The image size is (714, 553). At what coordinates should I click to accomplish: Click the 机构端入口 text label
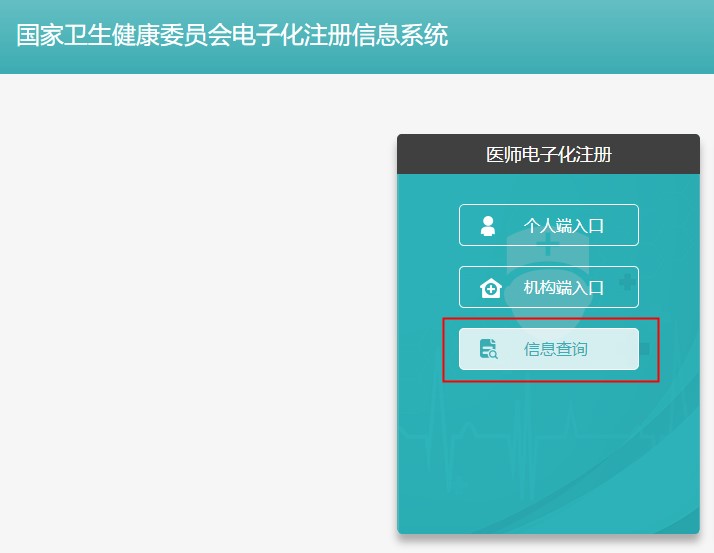point(563,288)
